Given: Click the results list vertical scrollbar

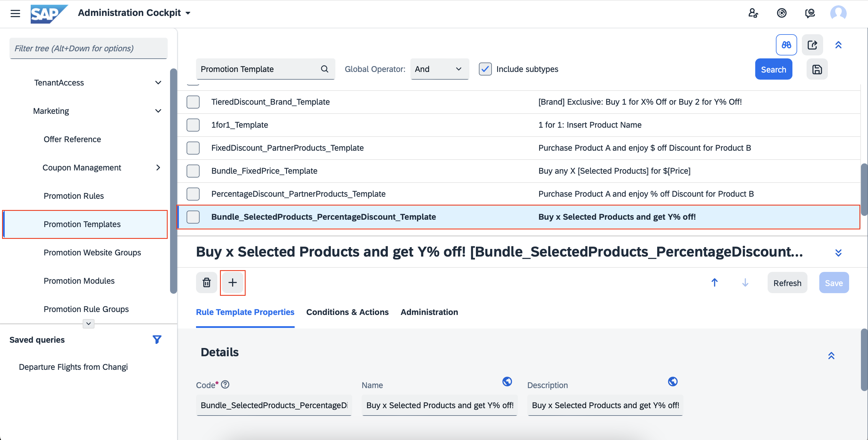Looking at the screenshot, I should click(864, 189).
